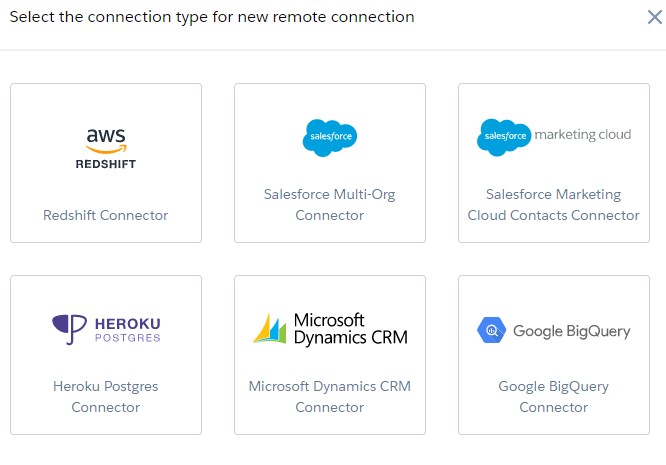Click the 'marketing cloud' gray wordmark
Screen dimensions: 666x465
click(583, 135)
